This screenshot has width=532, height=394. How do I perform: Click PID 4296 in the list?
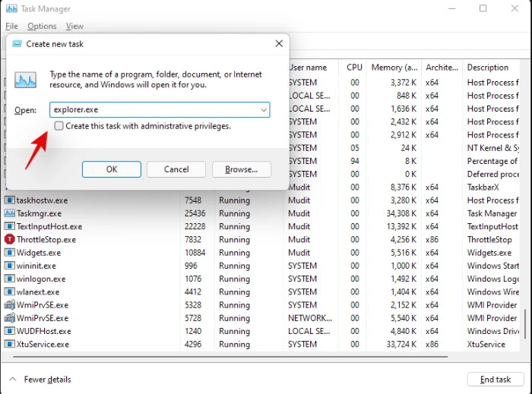[193, 344]
